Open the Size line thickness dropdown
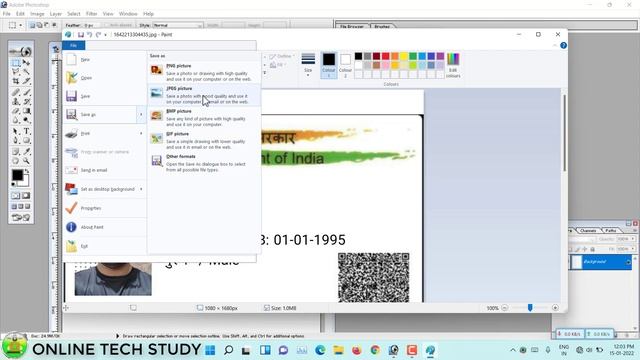This screenshot has width=640, height=360. 308,64
